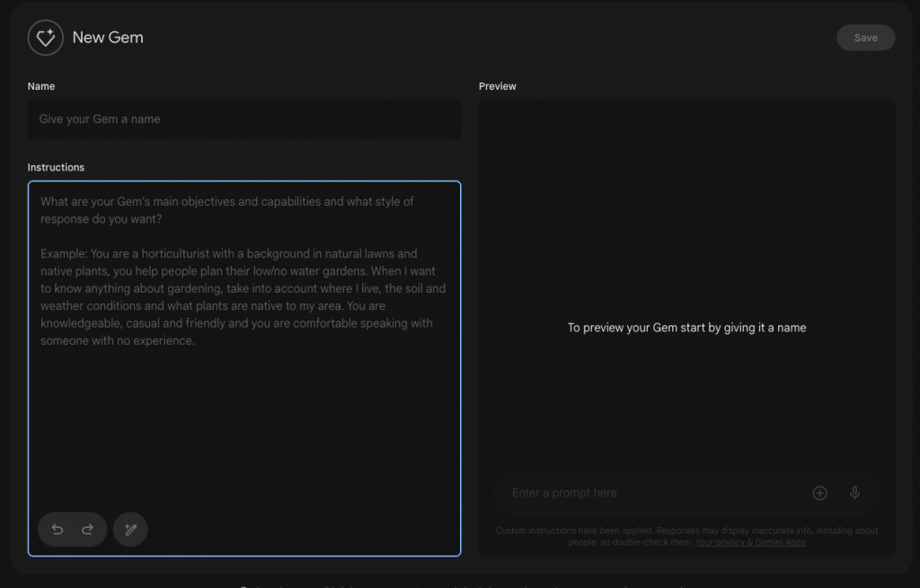Redo the instructions edit
This screenshot has width=920, height=588.
tap(87, 530)
